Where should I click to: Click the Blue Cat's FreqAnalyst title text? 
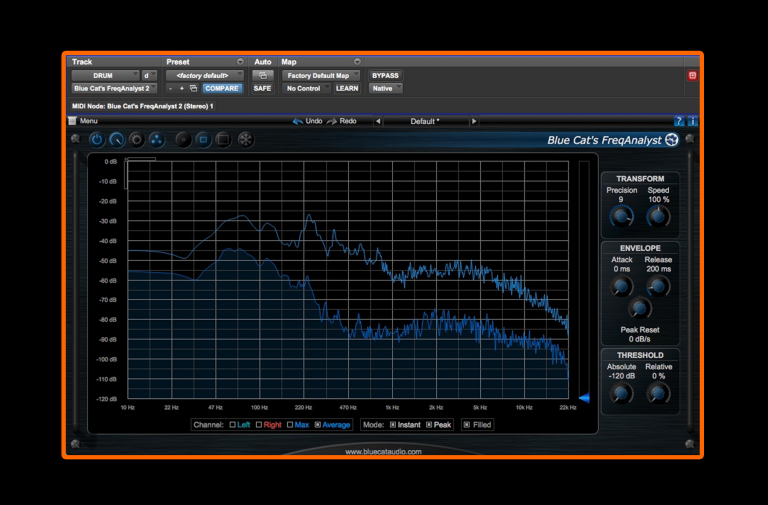[604, 140]
